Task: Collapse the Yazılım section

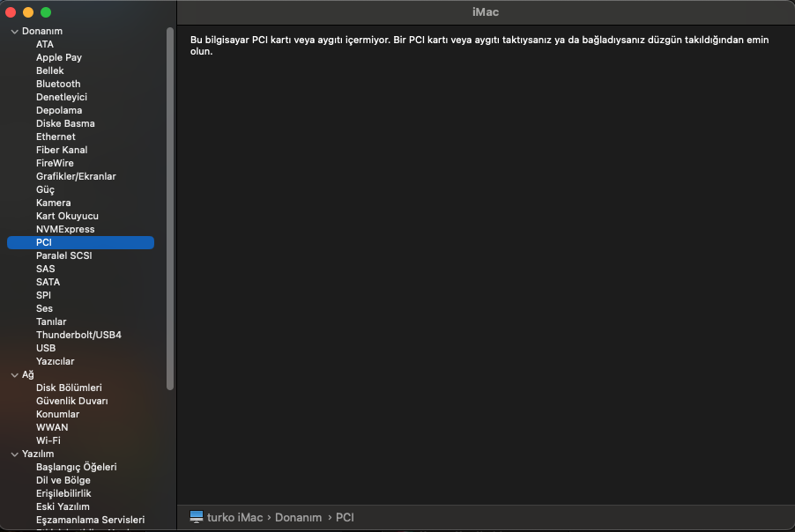Action: [x=14, y=454]
